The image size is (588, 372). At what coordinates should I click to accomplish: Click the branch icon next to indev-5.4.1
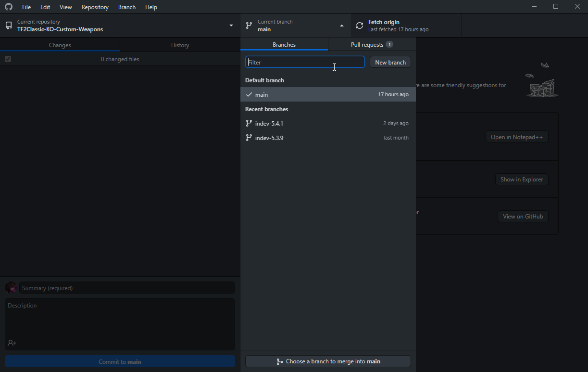coord(249,123)
